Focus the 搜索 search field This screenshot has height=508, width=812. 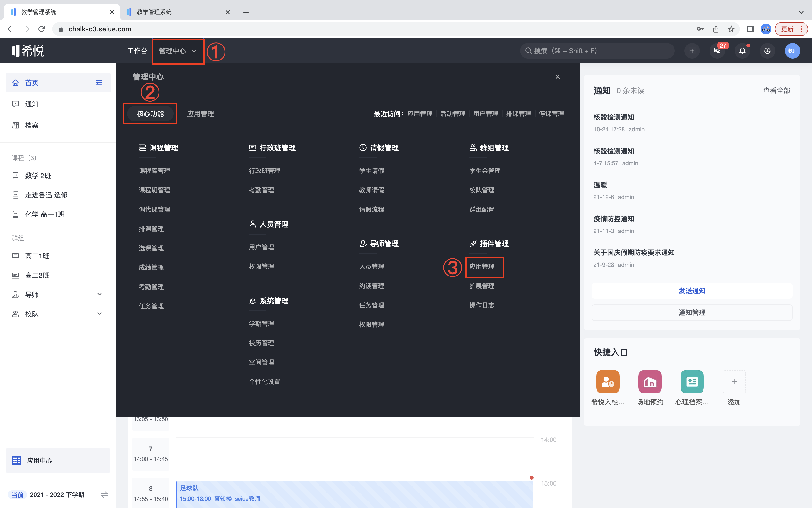(597, 51)
